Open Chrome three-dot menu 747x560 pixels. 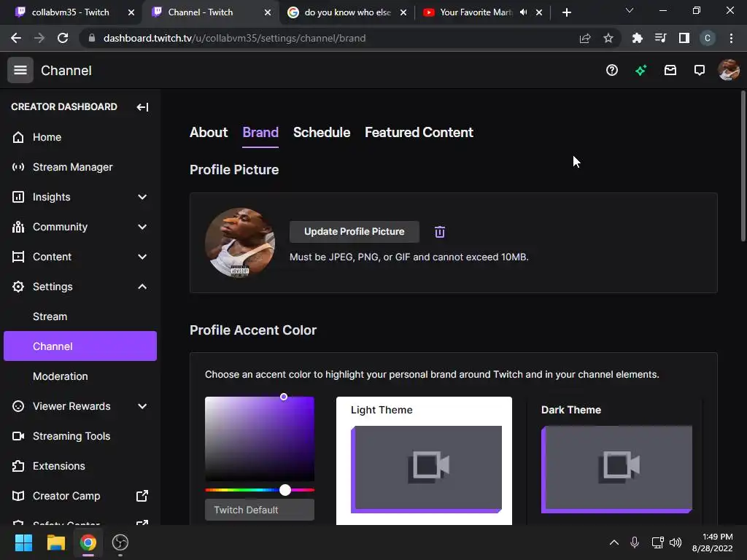pos(731,38)
